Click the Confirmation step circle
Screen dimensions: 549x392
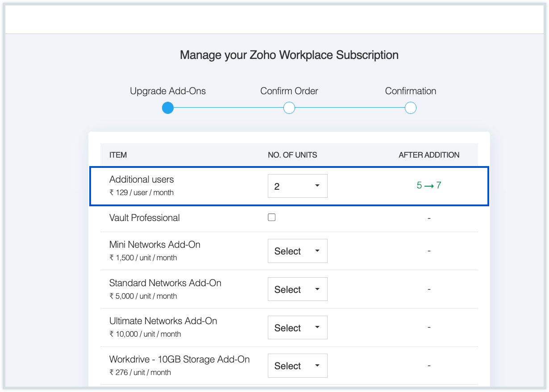pos(411,108)
